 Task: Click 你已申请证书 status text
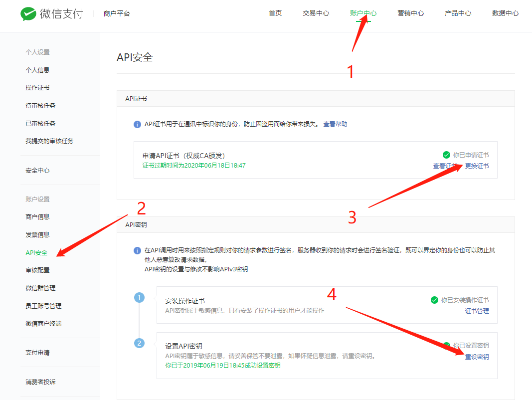coord(471,155)
